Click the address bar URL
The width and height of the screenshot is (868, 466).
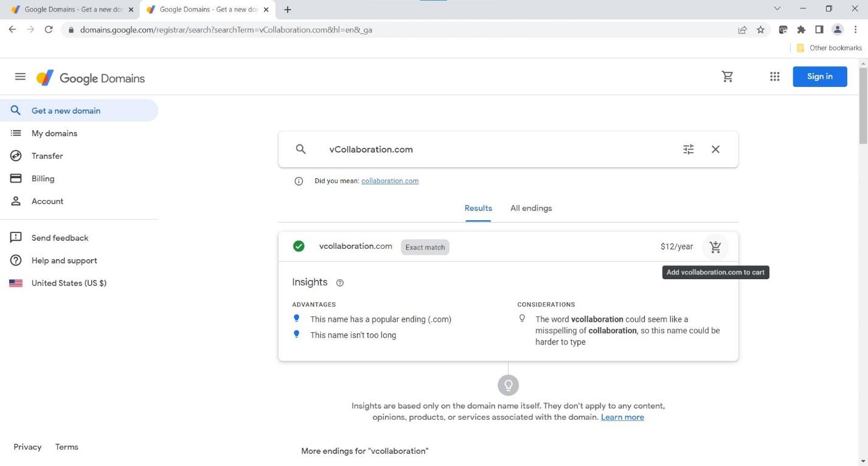coord(226,29)
